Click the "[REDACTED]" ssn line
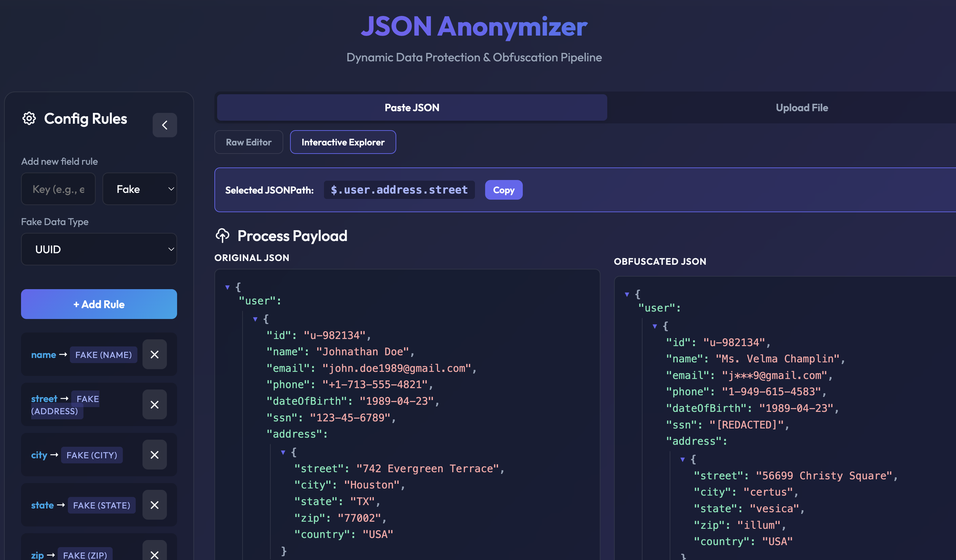Screen dimensions: 956x560 pyautogui.click(x=728, y=425)
